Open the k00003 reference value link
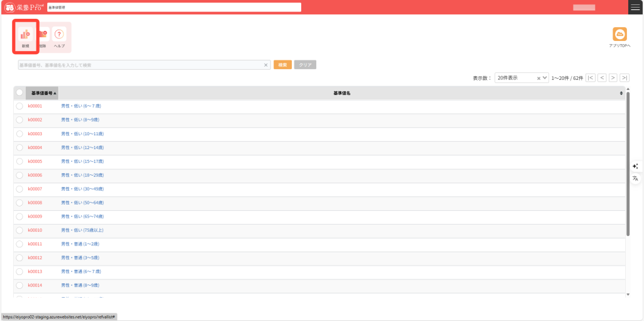644x321 pixels. (x=35, y=133)
